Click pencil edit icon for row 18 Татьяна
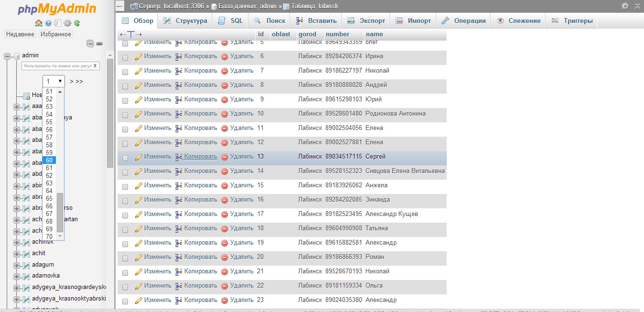 coord(139,228)
